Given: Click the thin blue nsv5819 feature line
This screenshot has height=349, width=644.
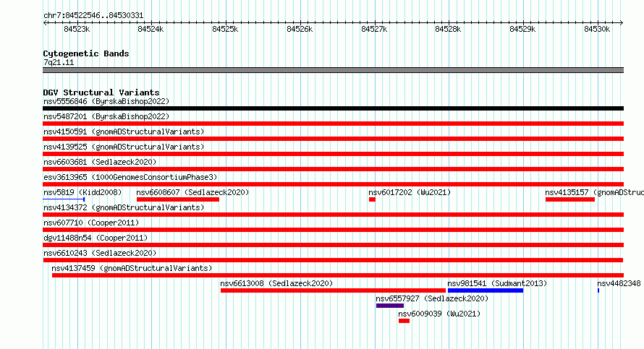Looking at the screenshot, I should click(64, 199).
